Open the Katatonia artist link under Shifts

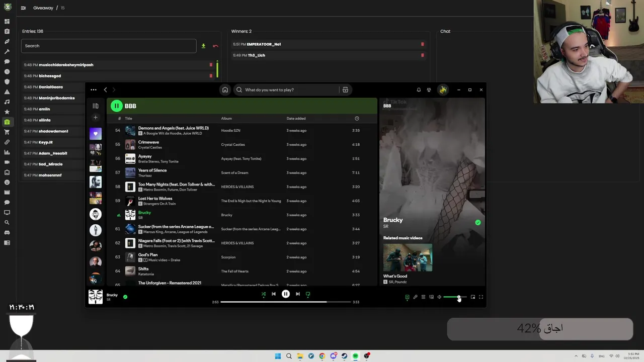tap(146, 275)
